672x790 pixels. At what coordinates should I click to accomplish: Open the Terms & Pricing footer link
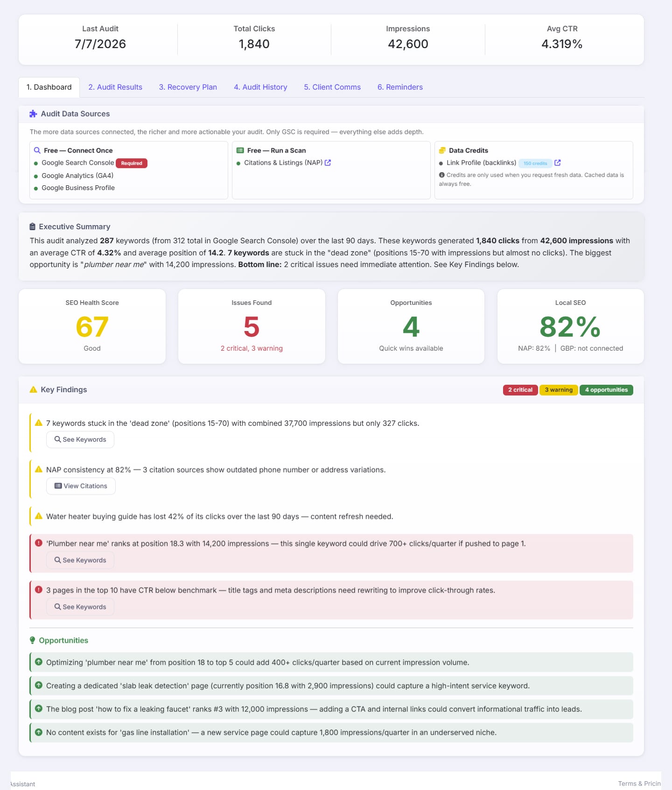pyautogui.click(x=639, y=783)
